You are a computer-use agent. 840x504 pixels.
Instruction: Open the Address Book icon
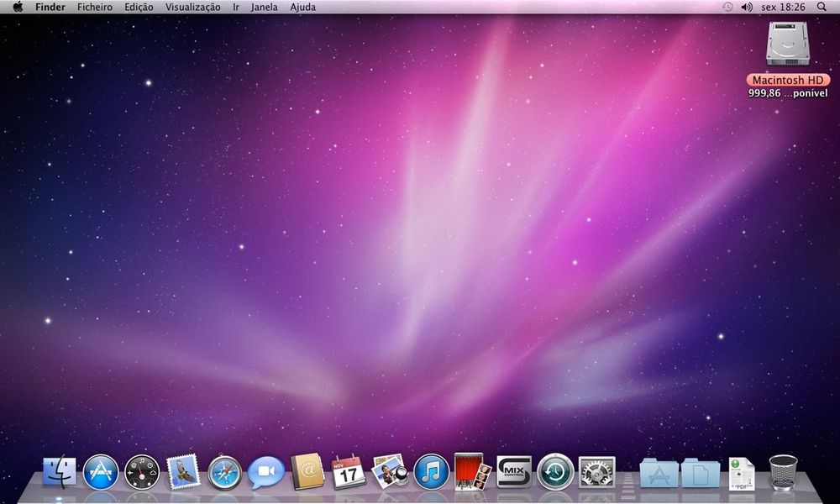[307, 471]
